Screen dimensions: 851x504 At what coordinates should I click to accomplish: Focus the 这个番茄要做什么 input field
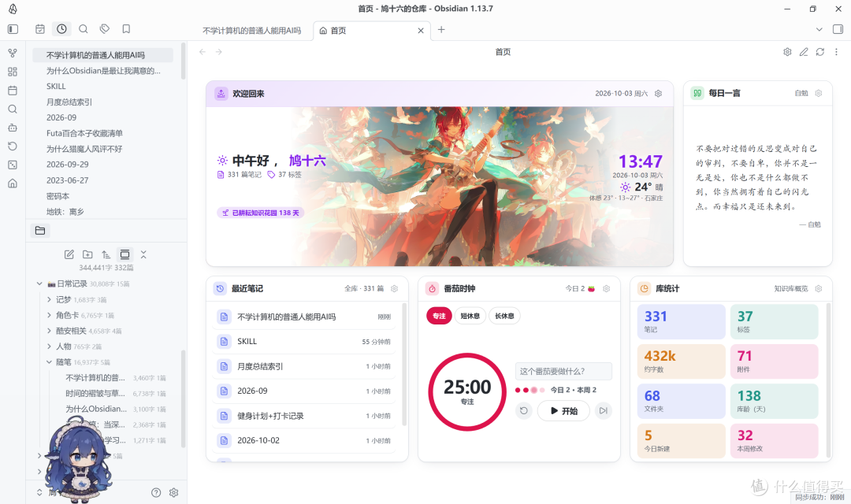563,371
